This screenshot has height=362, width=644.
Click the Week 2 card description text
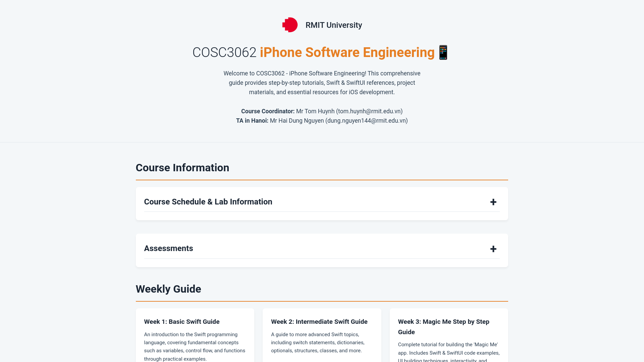(318, 343)
